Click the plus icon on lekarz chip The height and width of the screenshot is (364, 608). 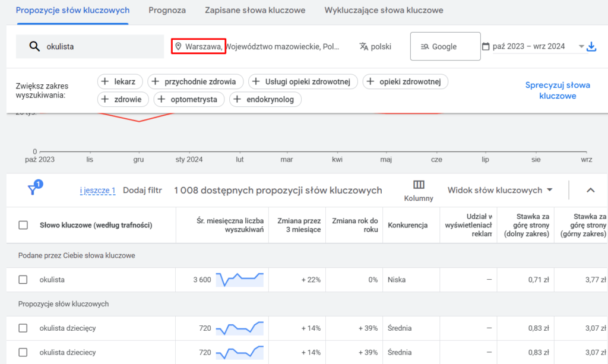coord(105,81)
